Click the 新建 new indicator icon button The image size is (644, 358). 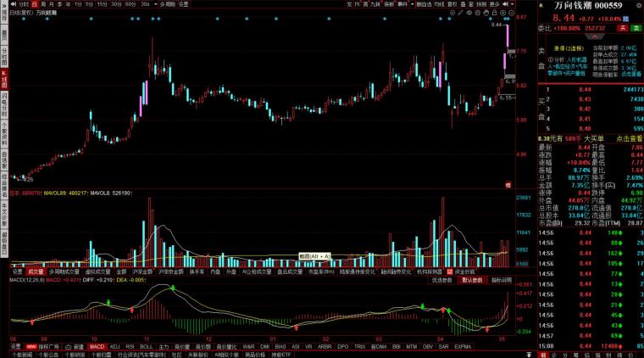coord(75,346)
